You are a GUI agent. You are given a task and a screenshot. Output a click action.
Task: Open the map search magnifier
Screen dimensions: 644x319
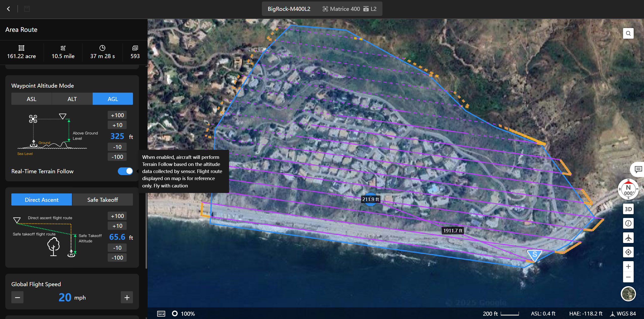(628, 33)
